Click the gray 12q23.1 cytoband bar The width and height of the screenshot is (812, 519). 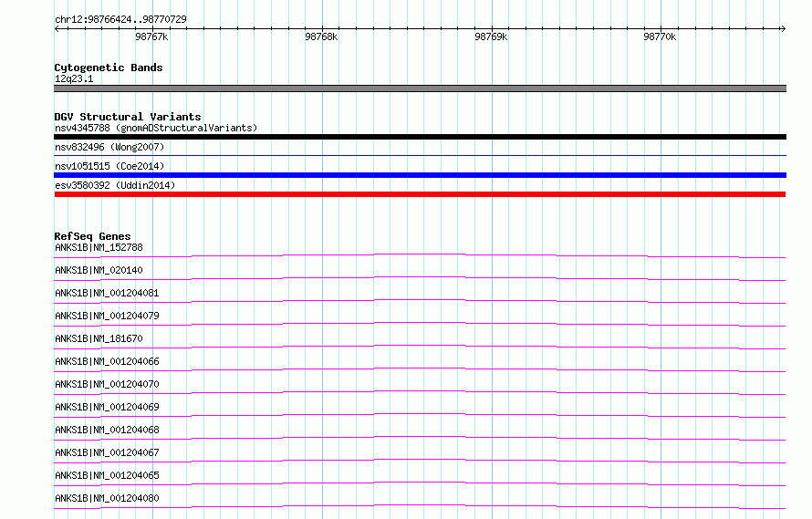point(420,88)
